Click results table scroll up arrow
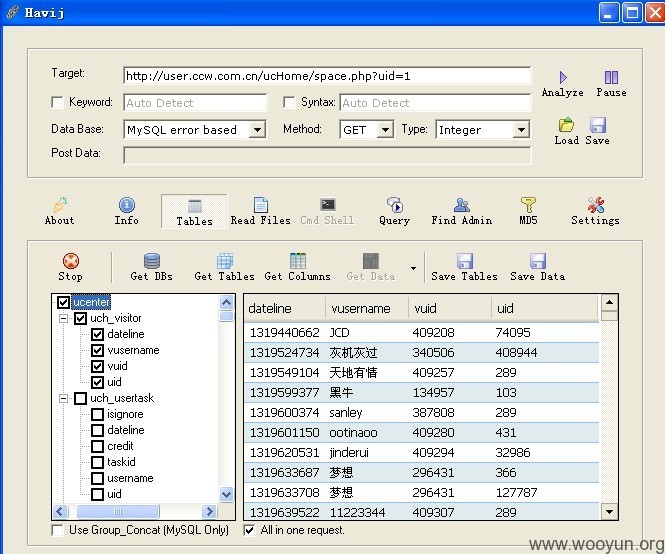This screenshot has height=554, width=665. [609, 302]
